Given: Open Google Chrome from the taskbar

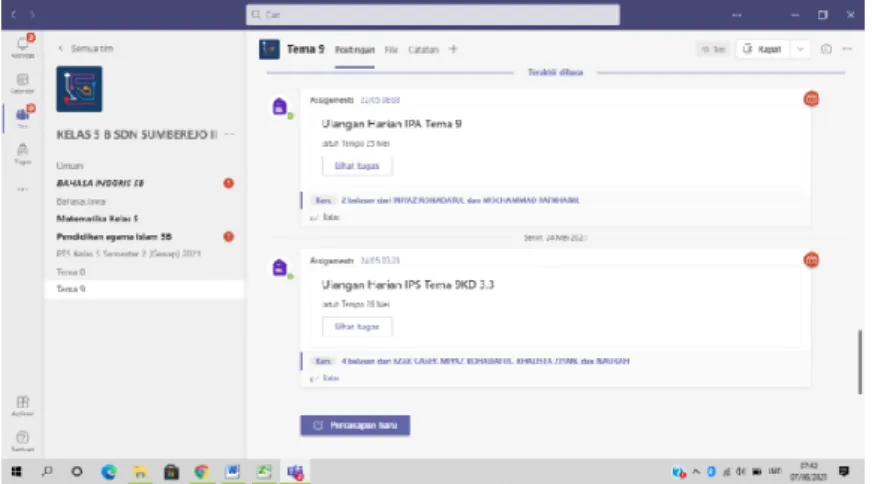Looking at the screenshot, I should (x=201, y=472).
